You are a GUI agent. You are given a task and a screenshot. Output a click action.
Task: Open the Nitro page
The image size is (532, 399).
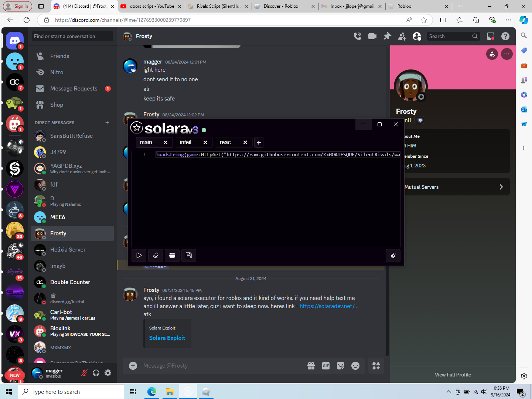coord(72,72)
